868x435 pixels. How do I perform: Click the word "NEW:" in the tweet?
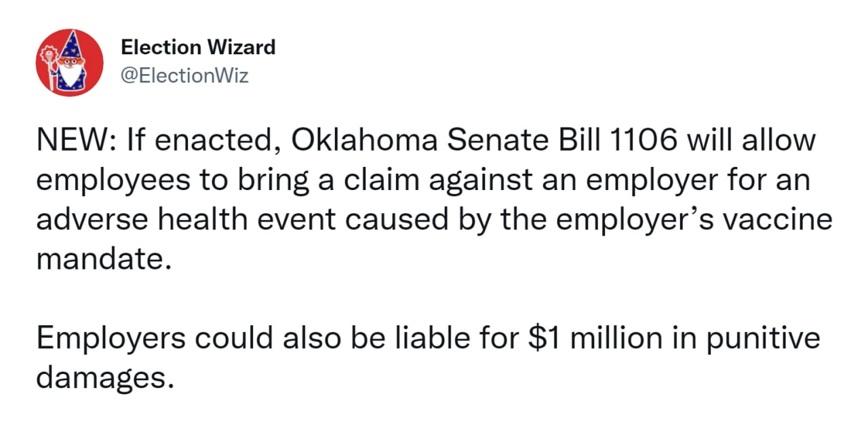click(70, 140)
